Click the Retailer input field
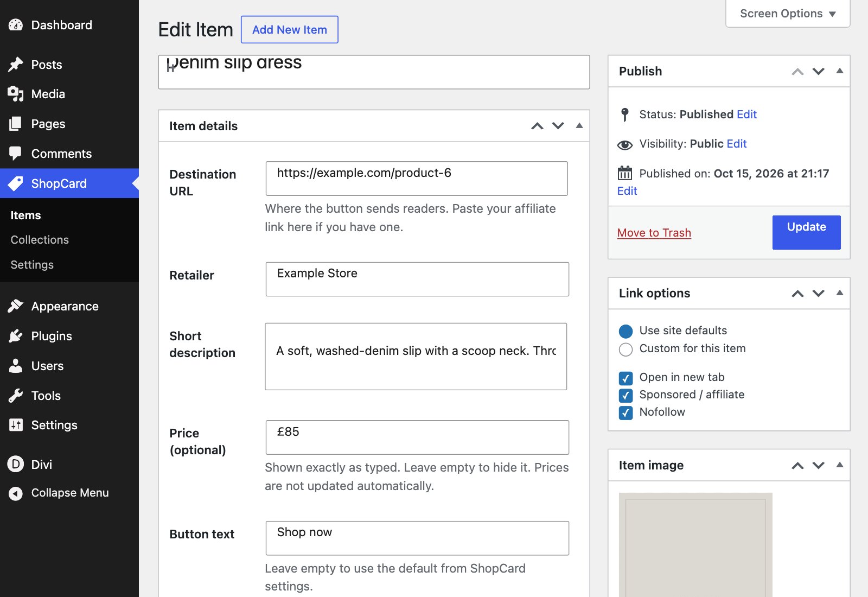868x597 pixels. click(417, 280)
